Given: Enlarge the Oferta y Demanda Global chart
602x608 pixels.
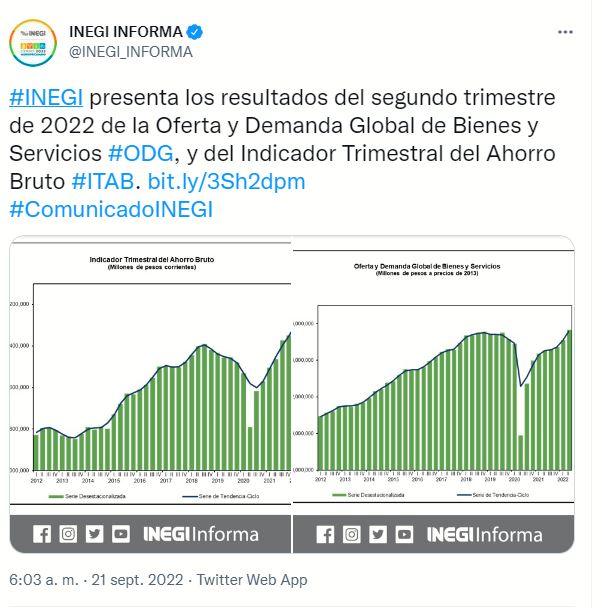Looking at the screenshot, I should click(x=432, y=380).
